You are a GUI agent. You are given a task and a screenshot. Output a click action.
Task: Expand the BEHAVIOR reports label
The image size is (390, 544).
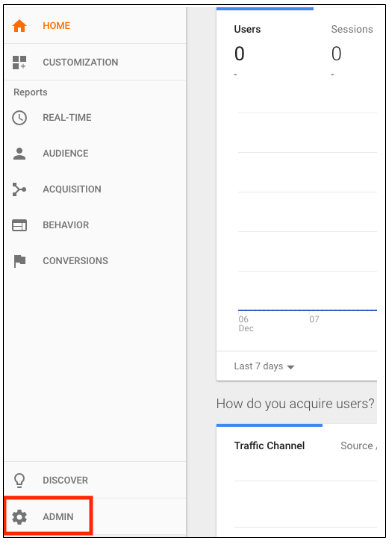66,225
